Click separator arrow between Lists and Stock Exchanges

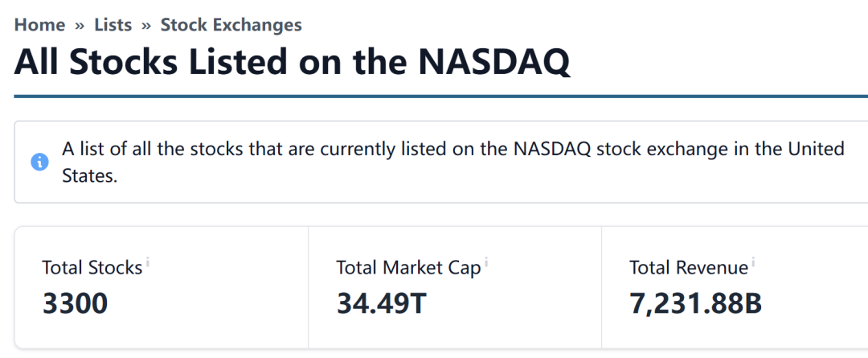pyautogui.click(x=146, y=26)
